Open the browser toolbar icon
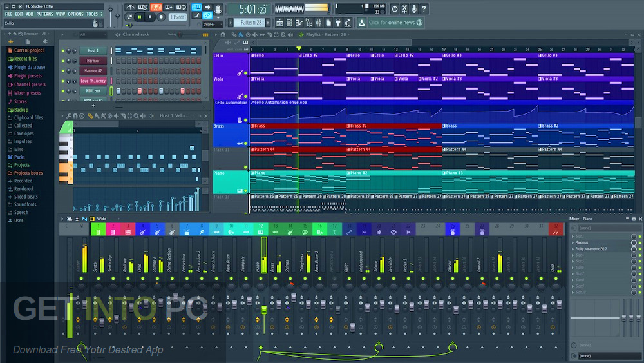 tap(309, 23)
